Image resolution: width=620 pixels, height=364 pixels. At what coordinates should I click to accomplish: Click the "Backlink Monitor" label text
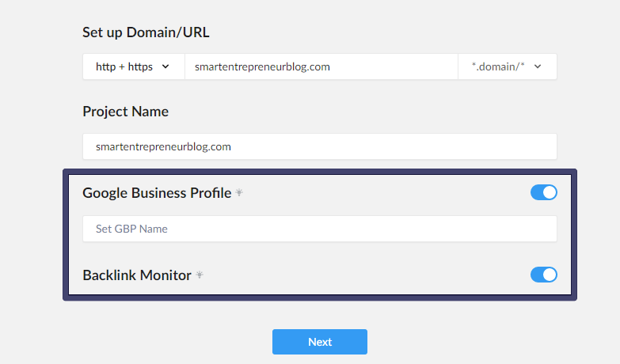pos(137,275)
